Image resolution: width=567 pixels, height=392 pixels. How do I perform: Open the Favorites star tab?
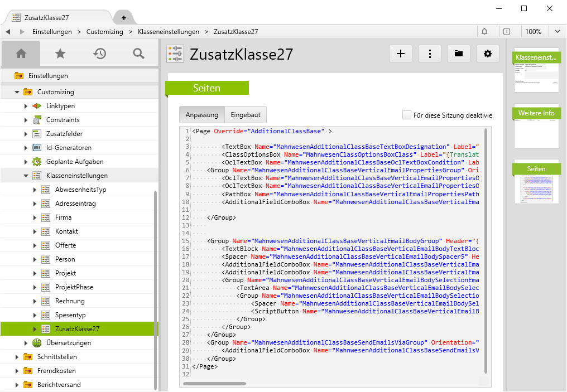60,54
